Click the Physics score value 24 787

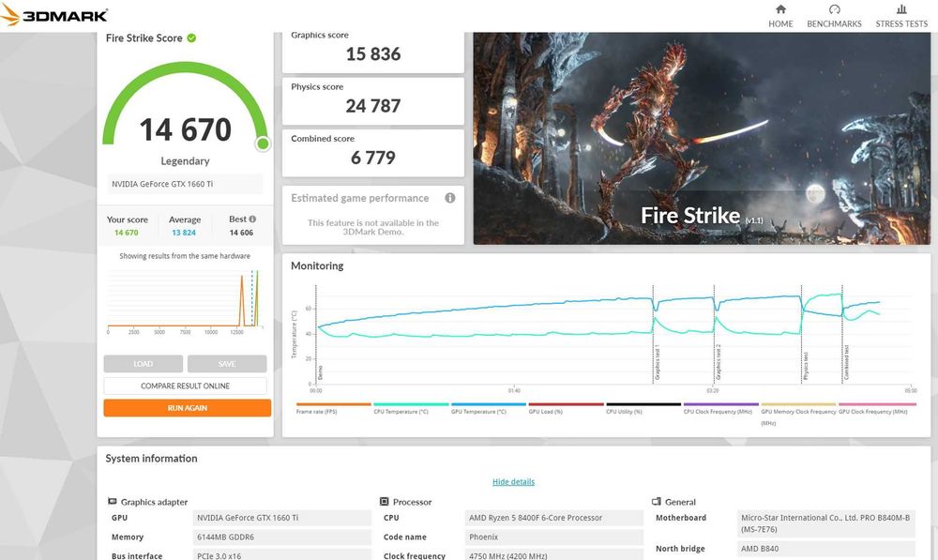(372, 106)
